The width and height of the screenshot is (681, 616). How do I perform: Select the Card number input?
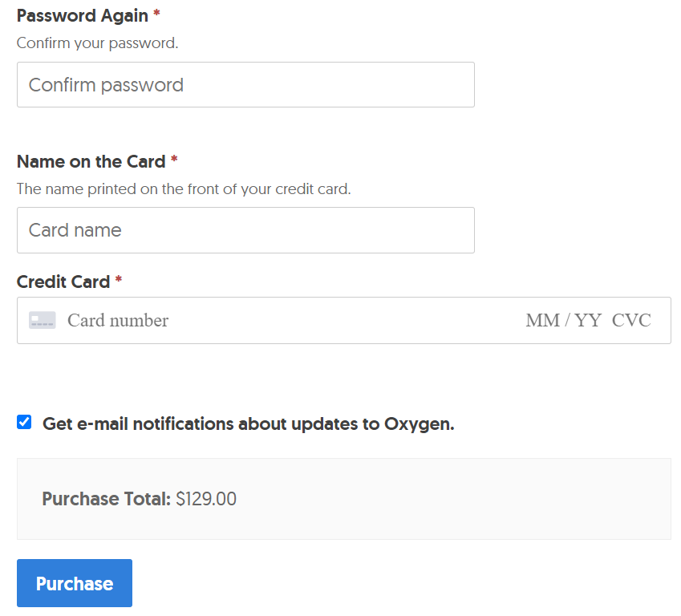(241, 321)
